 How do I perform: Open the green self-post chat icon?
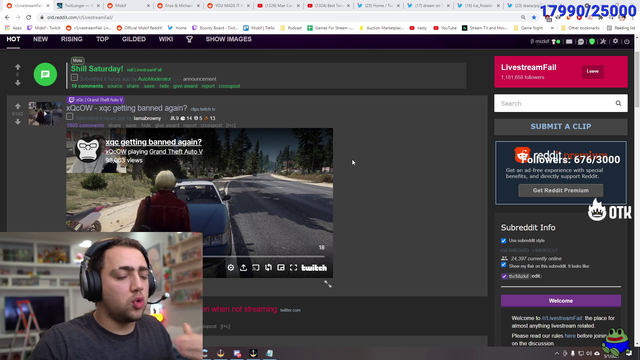coord(45,74)
